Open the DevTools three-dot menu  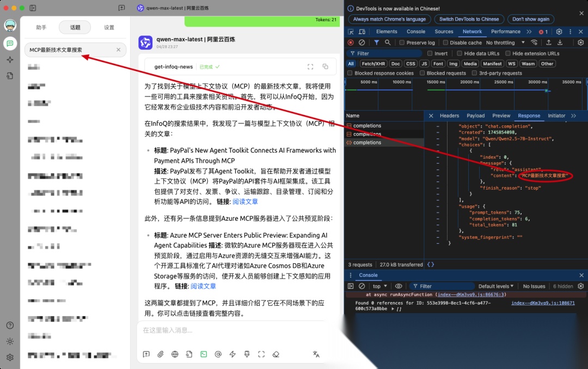(571, 32)
